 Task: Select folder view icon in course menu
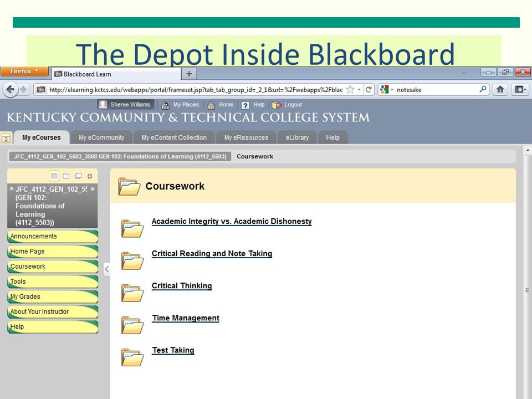(66, 176)
